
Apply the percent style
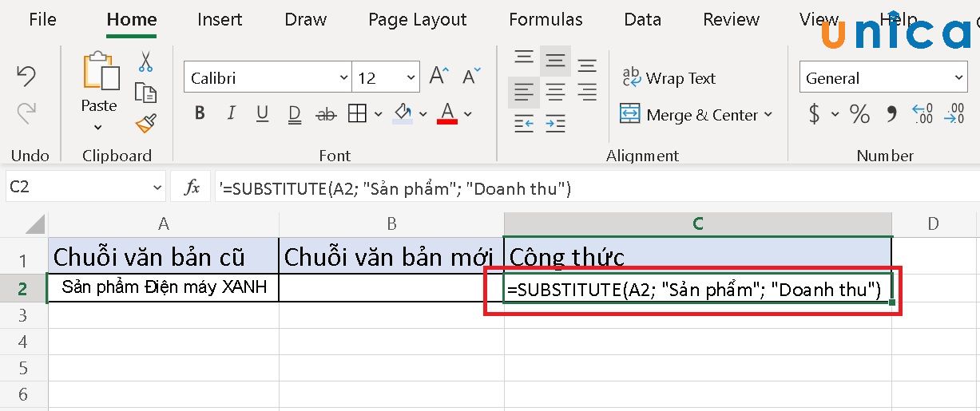click(859, 114)
